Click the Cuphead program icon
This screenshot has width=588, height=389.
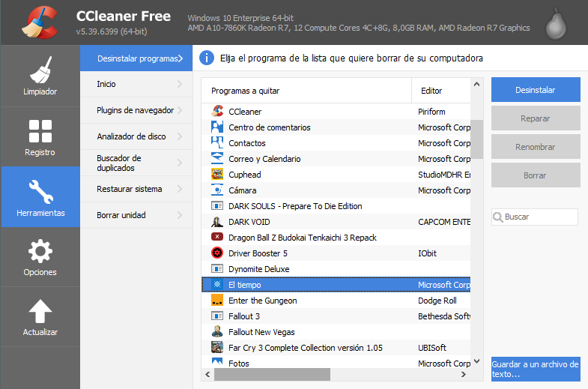(217, 175)
